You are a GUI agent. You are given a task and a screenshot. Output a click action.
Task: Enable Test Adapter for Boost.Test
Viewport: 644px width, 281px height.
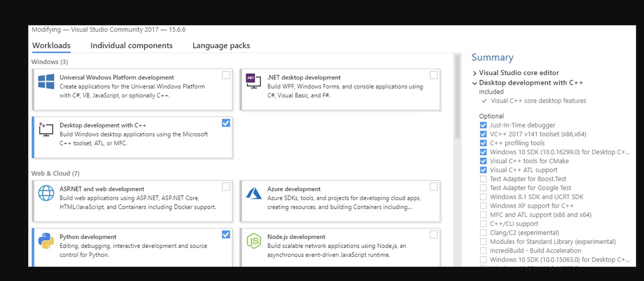483,179
